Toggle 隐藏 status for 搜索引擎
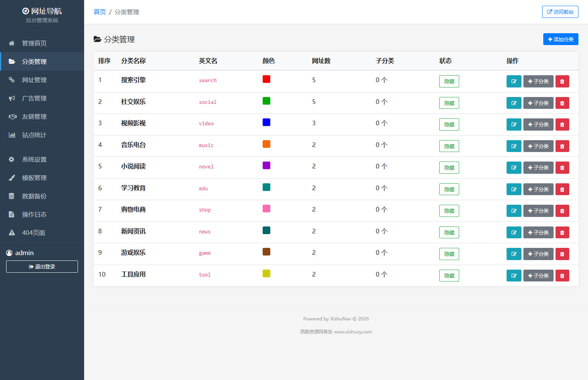The image size is (588, 380). pyautogui.click(x=449, y=81)
